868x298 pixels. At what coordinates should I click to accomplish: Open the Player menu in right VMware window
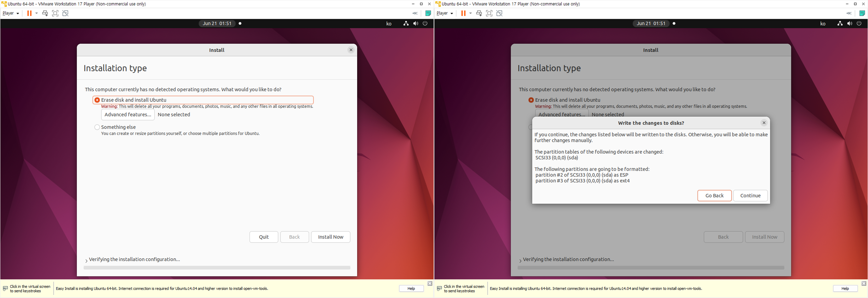[444, 13]
